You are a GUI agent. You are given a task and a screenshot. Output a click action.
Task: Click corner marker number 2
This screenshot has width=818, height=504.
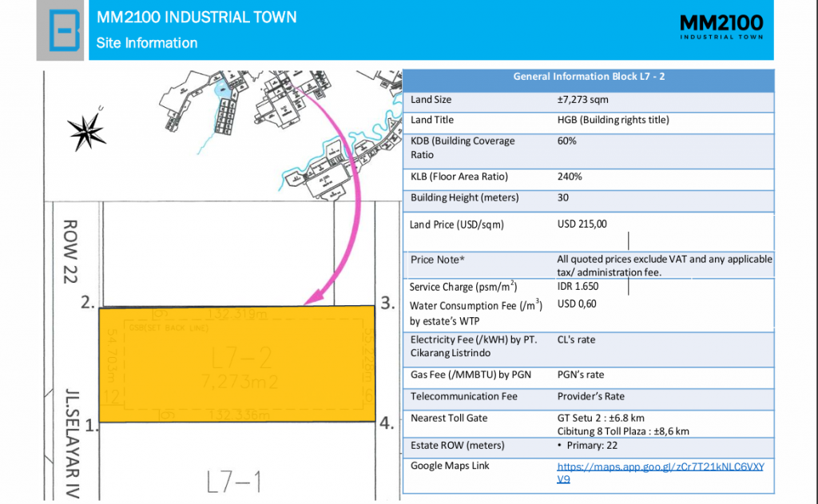(x=88, y=302)
